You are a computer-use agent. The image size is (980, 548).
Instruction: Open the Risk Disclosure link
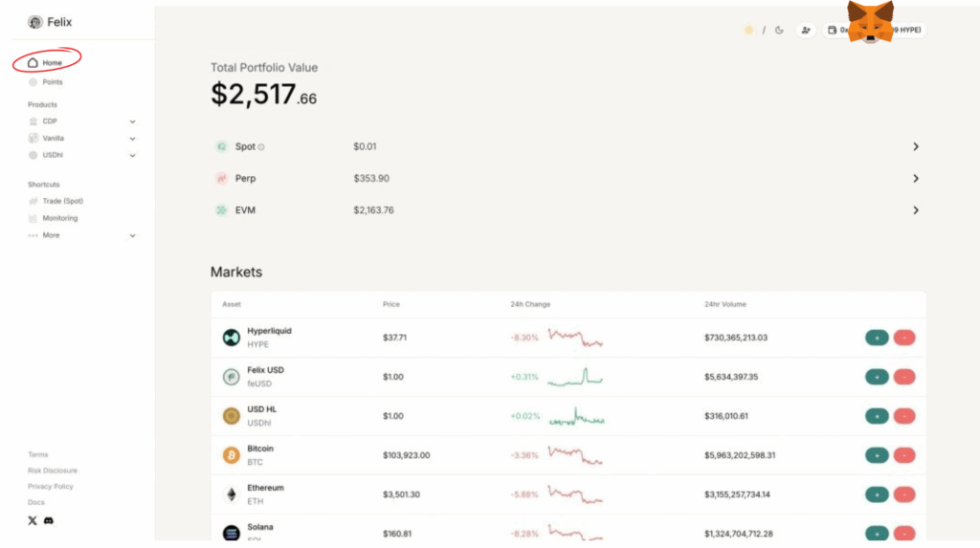click(53, 471)
